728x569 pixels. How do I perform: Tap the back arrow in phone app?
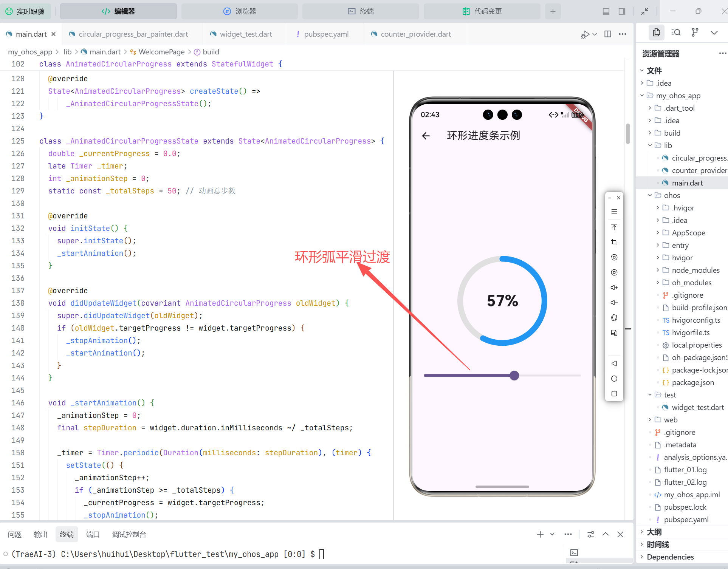pos(426,136)
